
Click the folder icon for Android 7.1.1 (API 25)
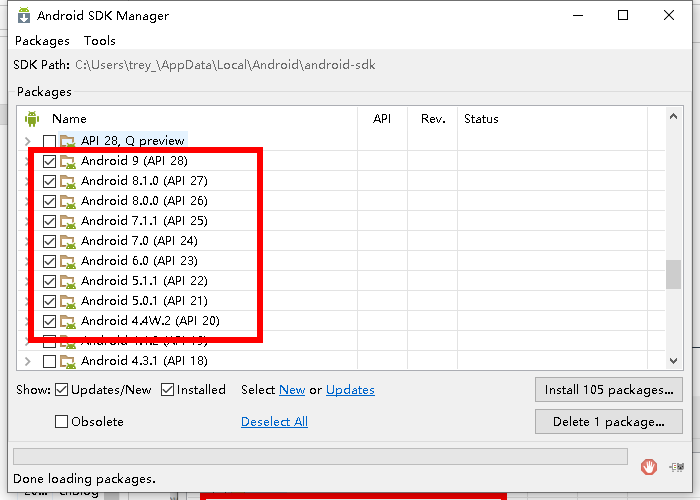(x=67, y=221)
